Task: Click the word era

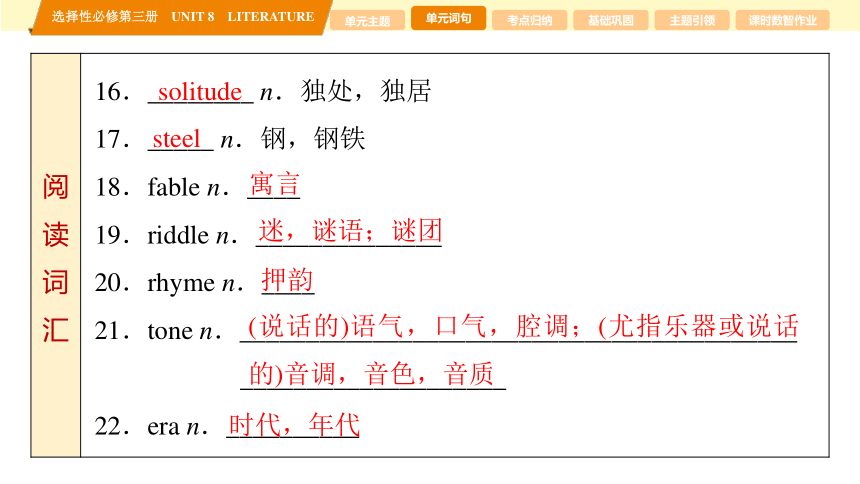Action: [x=163, y=427]
